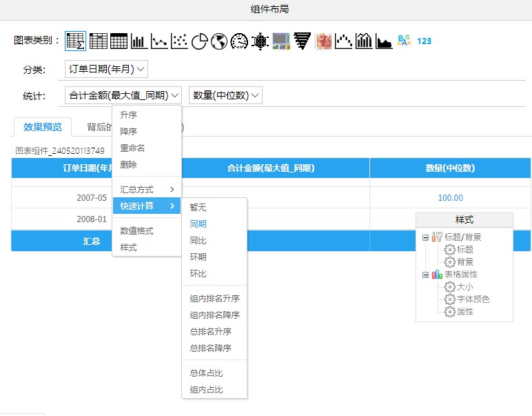The height and width of the screenshot is (416, 532).
Task: Pick the scatter plot chart icon
Action: [179, 41]
